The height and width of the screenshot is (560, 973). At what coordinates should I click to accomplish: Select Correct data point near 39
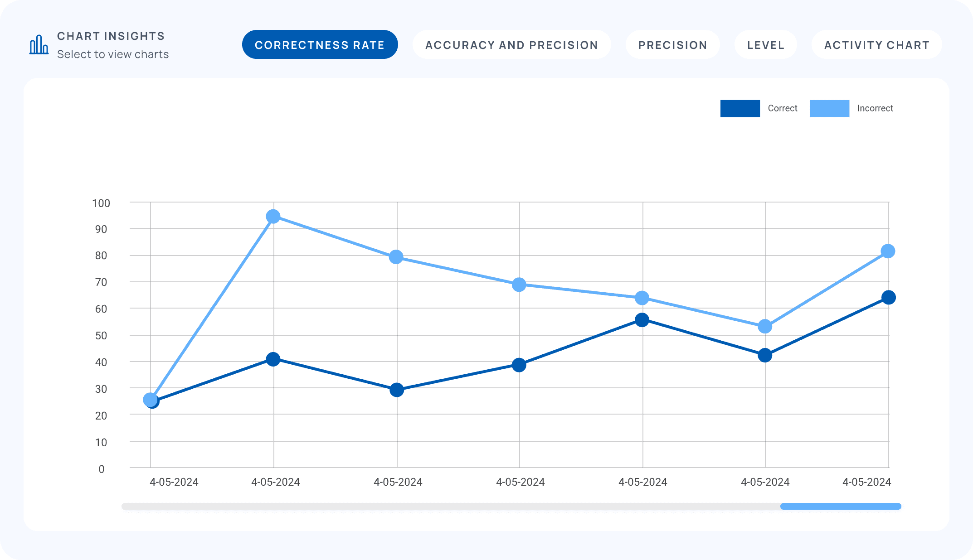tap(519, 365)
